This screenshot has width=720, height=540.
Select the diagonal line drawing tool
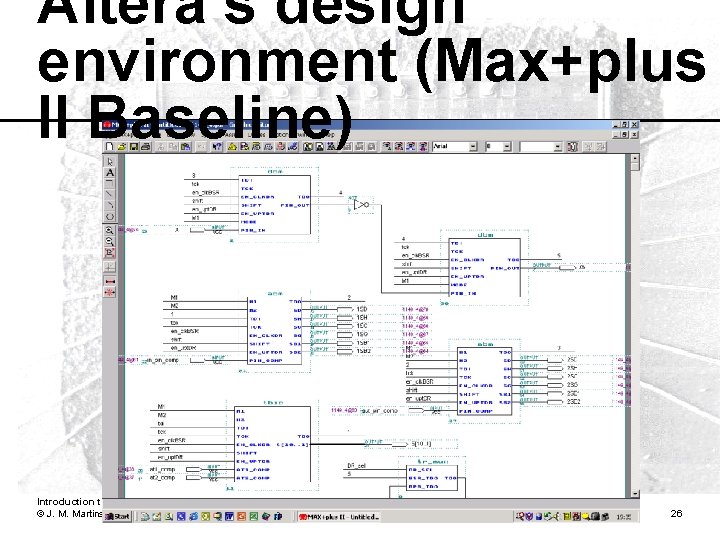tap(110, 194)
